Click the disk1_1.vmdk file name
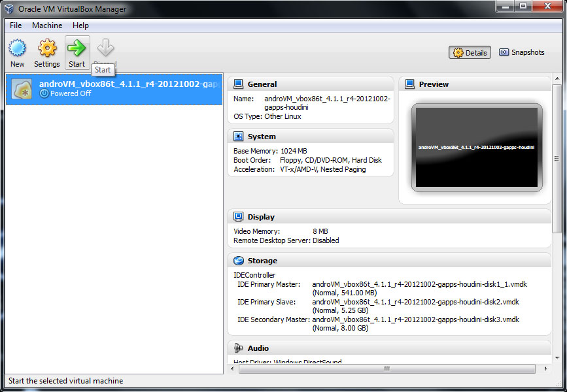 419,284
